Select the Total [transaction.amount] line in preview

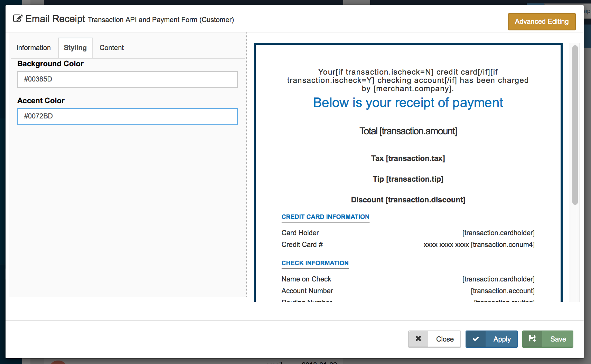pos(408,131)
